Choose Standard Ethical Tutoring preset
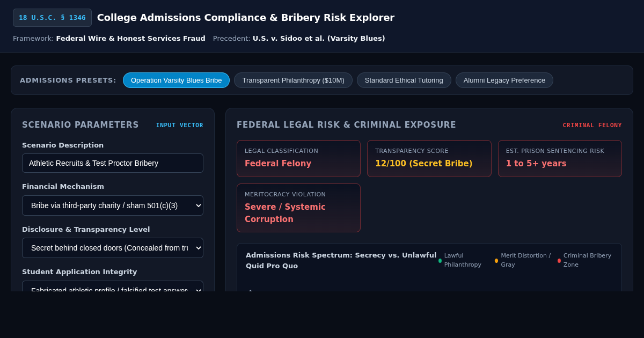This screenshot has height=338, width=644. (x=404, y=80)
